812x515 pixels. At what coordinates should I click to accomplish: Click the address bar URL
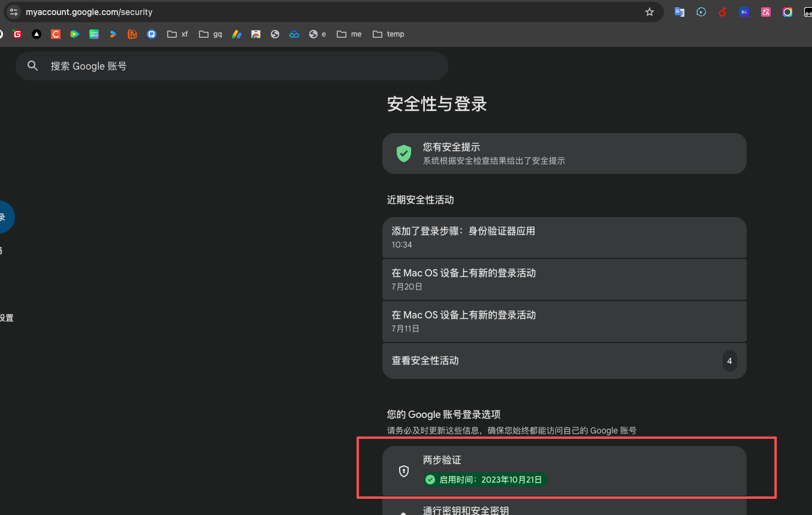pos(89,12)
